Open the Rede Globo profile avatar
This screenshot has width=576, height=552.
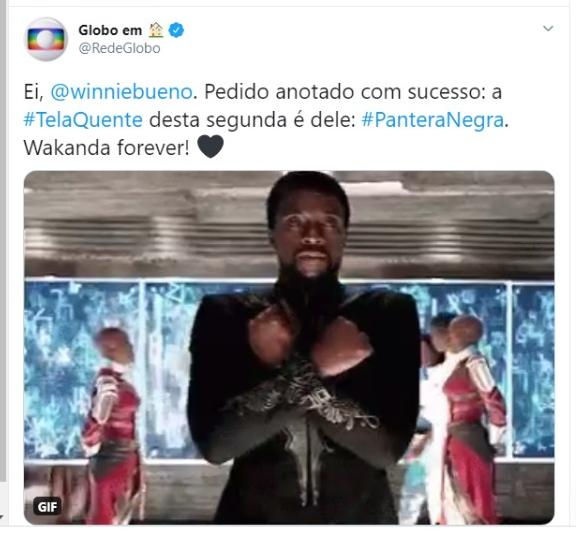(46, 39)
